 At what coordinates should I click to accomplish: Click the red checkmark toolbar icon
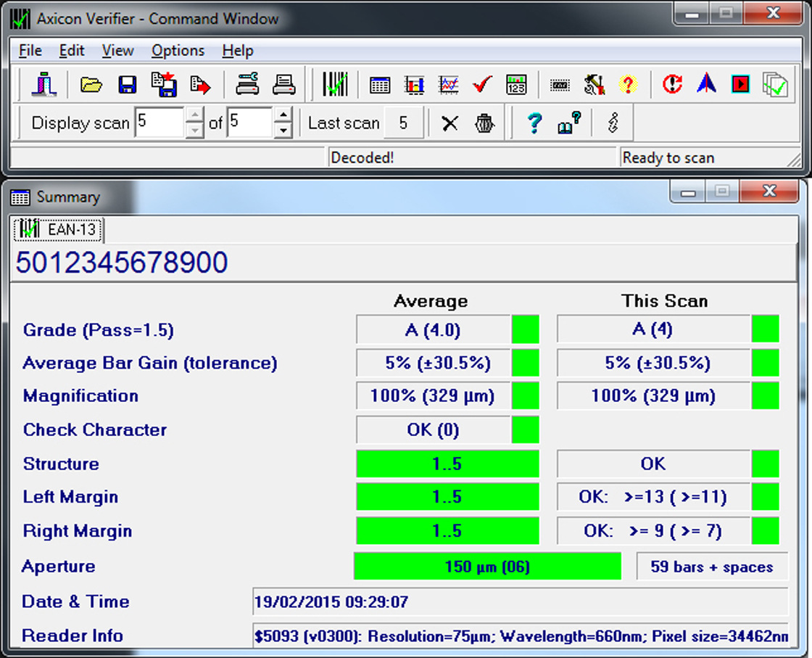[482, 85]
